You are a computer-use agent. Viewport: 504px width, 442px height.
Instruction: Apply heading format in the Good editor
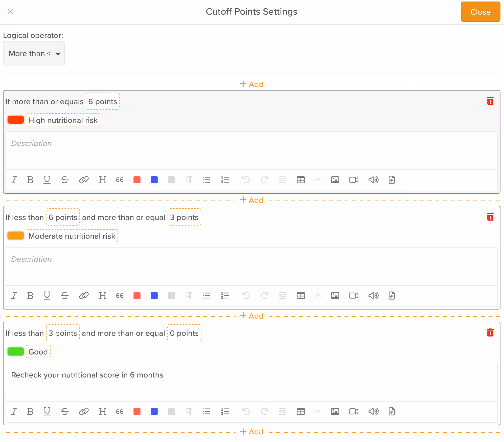(x=103, y=411)
